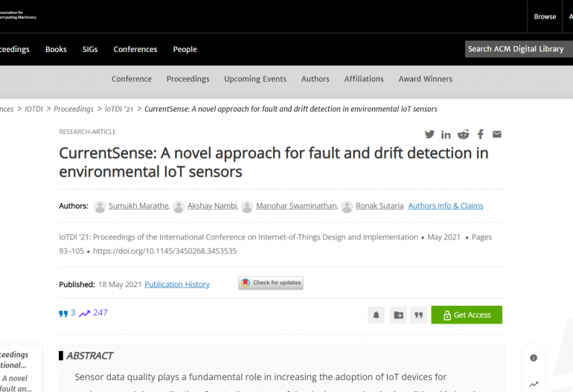Click the bell alert notification icon
The width and height of the screenshot is (573, 392).
coord(377,315)
